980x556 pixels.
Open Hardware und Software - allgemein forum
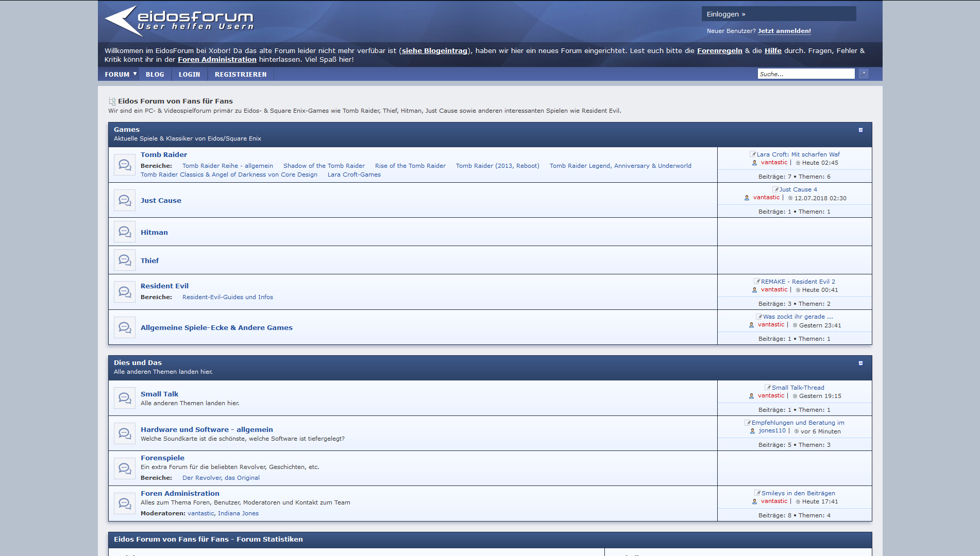207,429
